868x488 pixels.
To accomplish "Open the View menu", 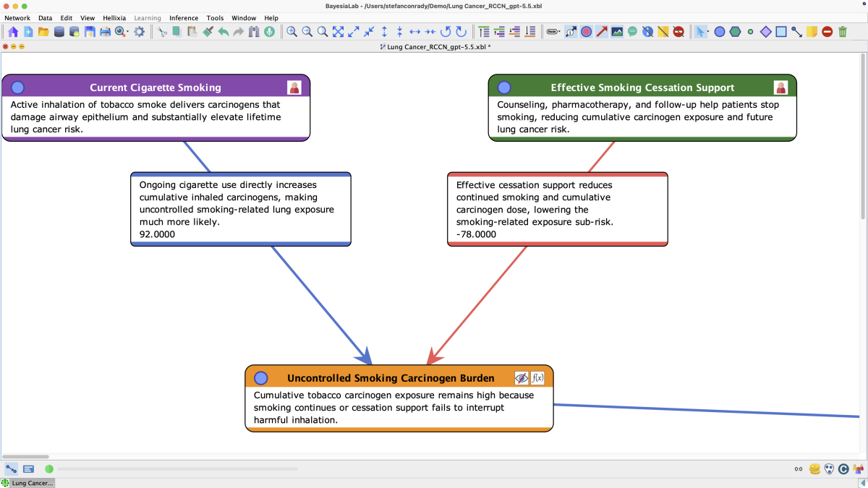I will (88, 18).
